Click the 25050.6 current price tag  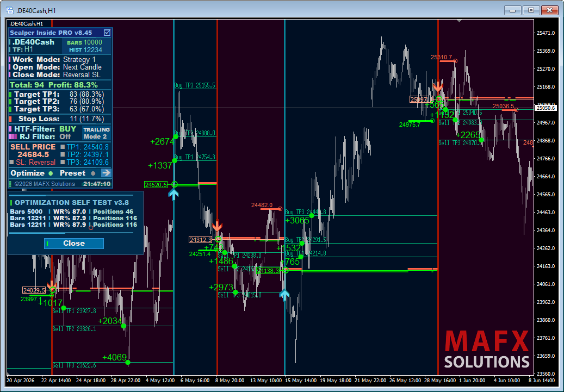click(546, 108)
